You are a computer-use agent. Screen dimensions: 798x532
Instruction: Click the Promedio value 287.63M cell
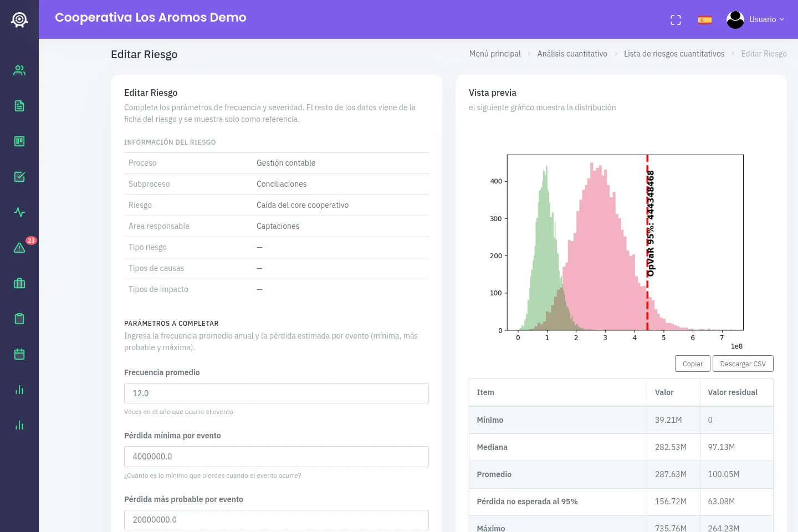tap(673, 474)
